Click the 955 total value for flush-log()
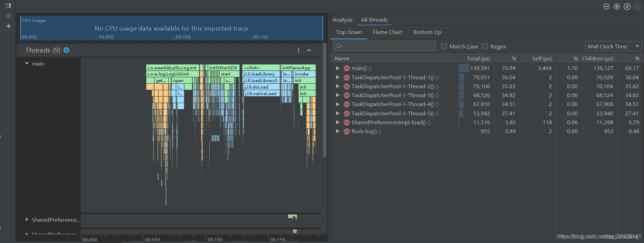This screenshot has height=243, width=644. coord(485,131)
